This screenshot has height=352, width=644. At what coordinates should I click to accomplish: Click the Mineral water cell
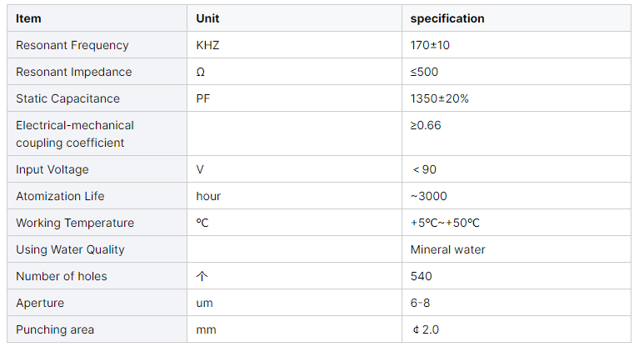click(x=447, y=249)
